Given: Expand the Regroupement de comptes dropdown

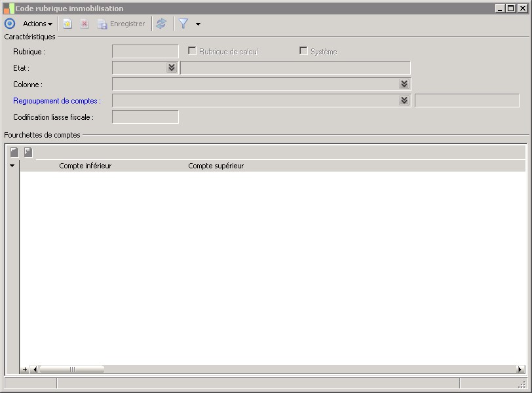Looking at the screenshot, I should pos(404,100).
